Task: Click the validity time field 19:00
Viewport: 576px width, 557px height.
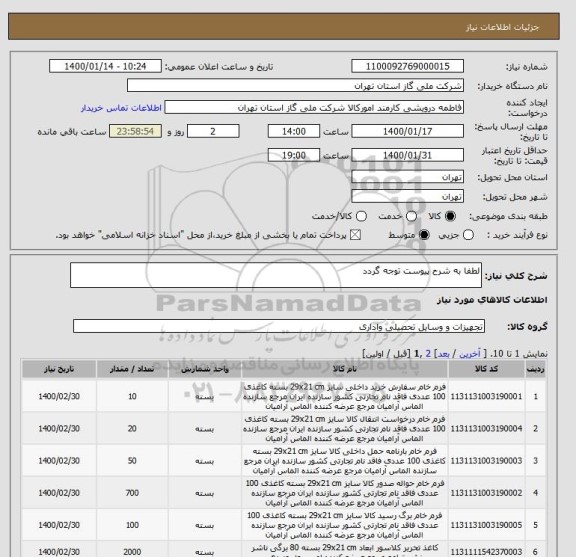Action: [294, 155]
